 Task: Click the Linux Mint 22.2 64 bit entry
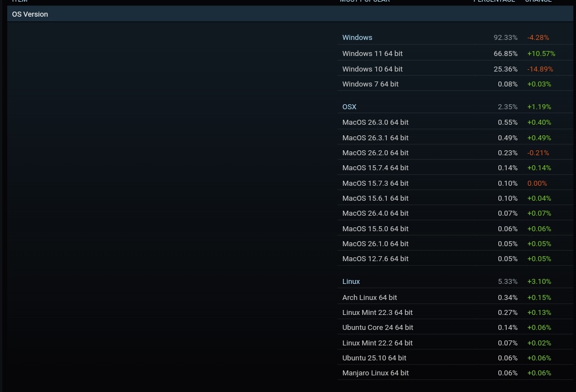(x=377, y=343)
